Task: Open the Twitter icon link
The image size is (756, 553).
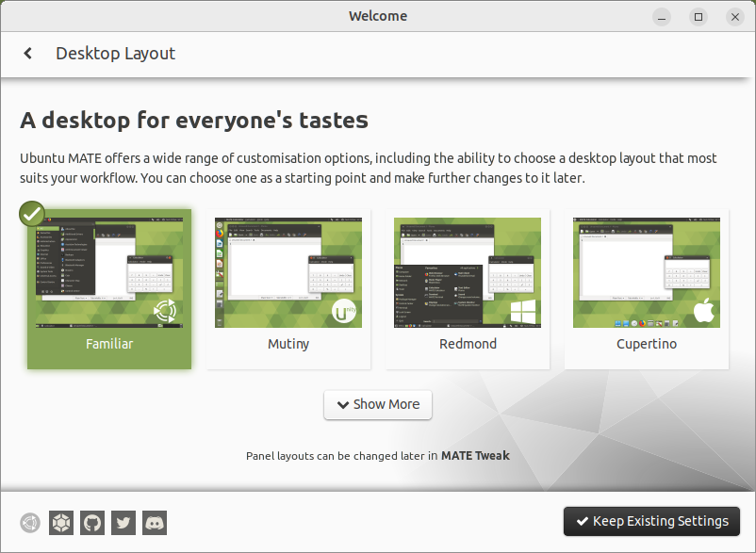Action: point(123,522)
